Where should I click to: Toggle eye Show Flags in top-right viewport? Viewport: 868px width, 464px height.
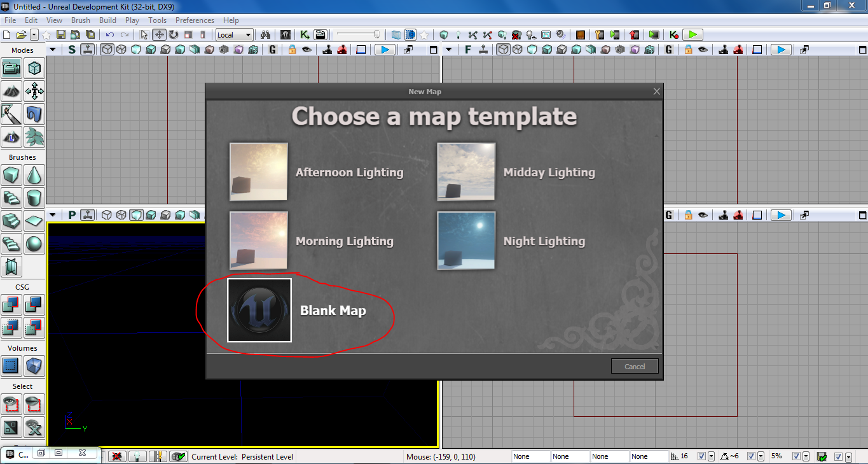pyautogui.click(x=703, y=50)
